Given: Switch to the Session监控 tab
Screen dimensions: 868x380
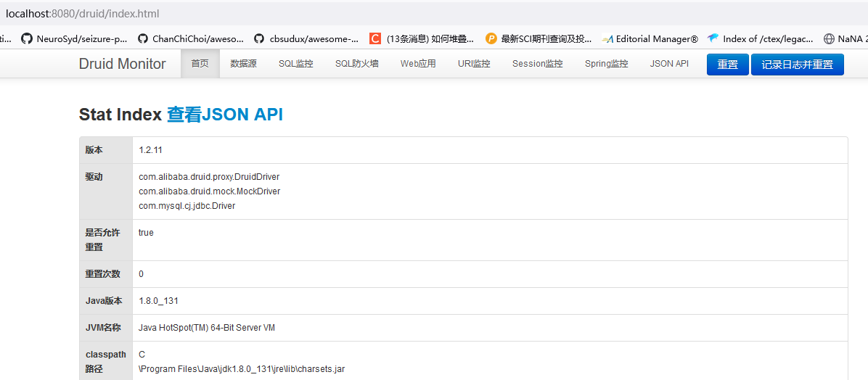Looking at the screenshot, I should [537, 64].
